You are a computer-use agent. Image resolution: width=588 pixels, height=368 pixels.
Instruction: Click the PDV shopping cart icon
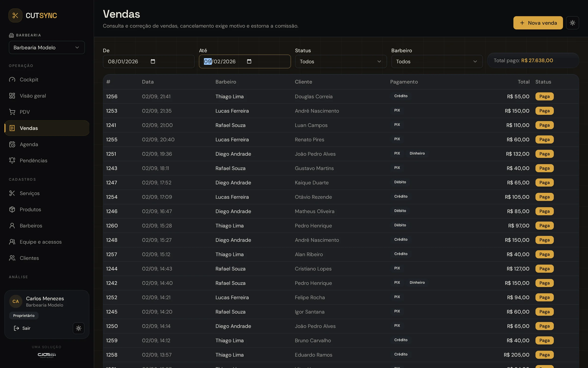tap(12, 112)
